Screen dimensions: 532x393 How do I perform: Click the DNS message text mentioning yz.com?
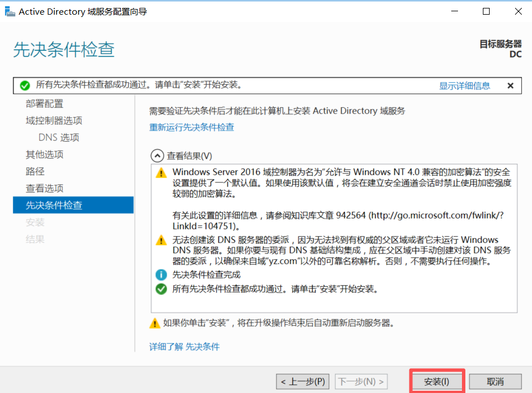click(342, 251)
